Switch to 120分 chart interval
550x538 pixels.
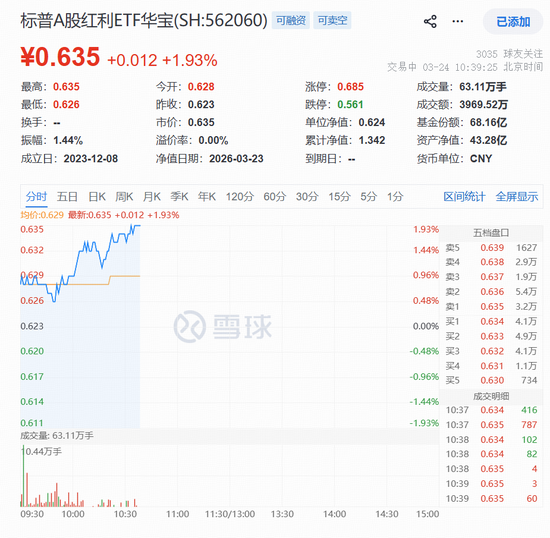[x=240, y=196]
